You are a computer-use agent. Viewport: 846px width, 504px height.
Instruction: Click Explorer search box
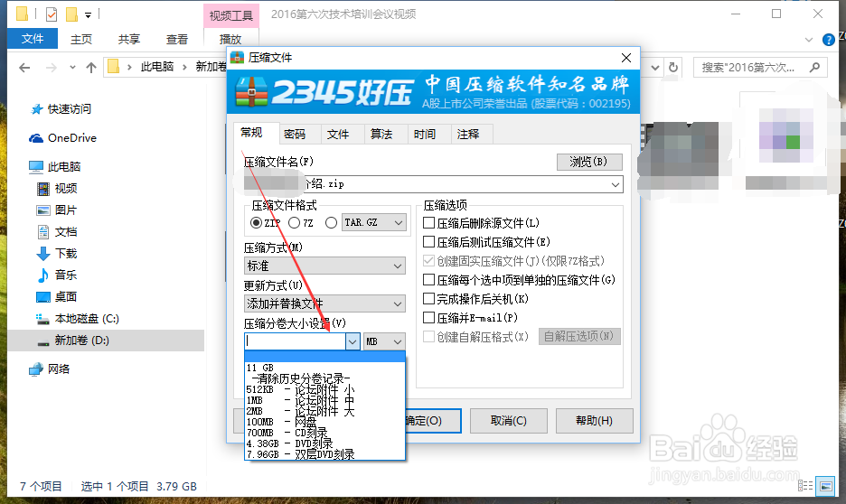(760, 68)
